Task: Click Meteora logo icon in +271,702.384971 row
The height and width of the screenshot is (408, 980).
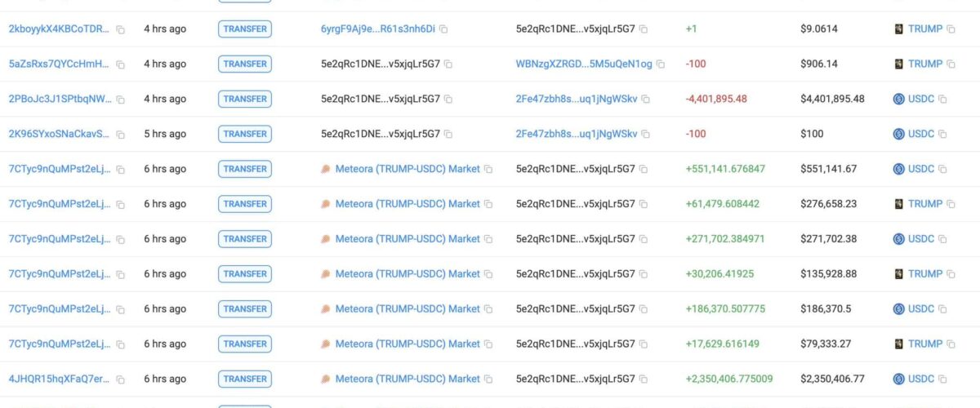Action: 326,239
